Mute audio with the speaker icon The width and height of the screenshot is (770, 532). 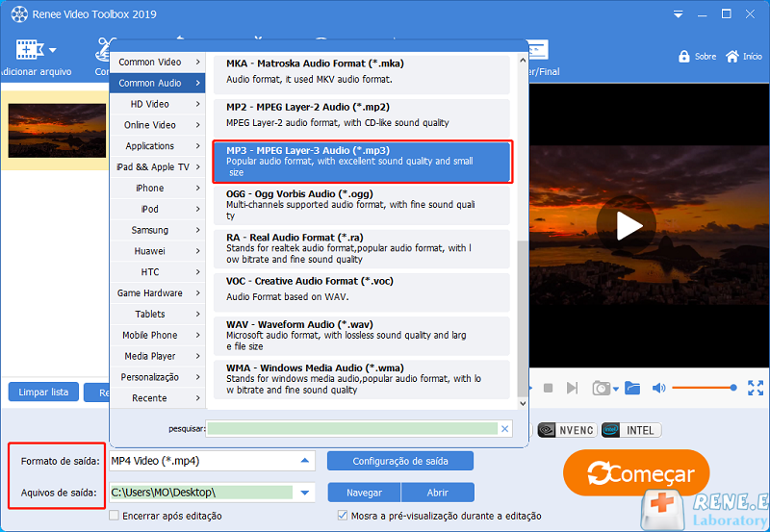pos(658,389)
